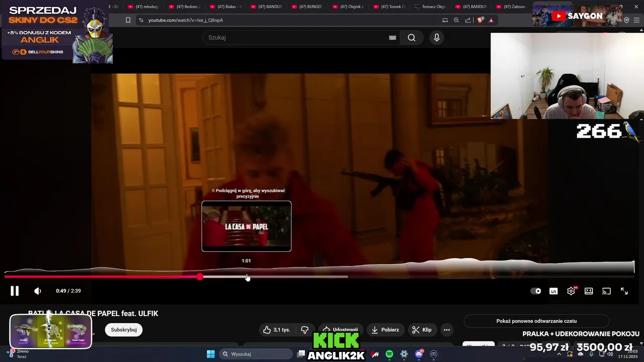
Task: Click the browser address bar URL
Action: coord(186,20)
